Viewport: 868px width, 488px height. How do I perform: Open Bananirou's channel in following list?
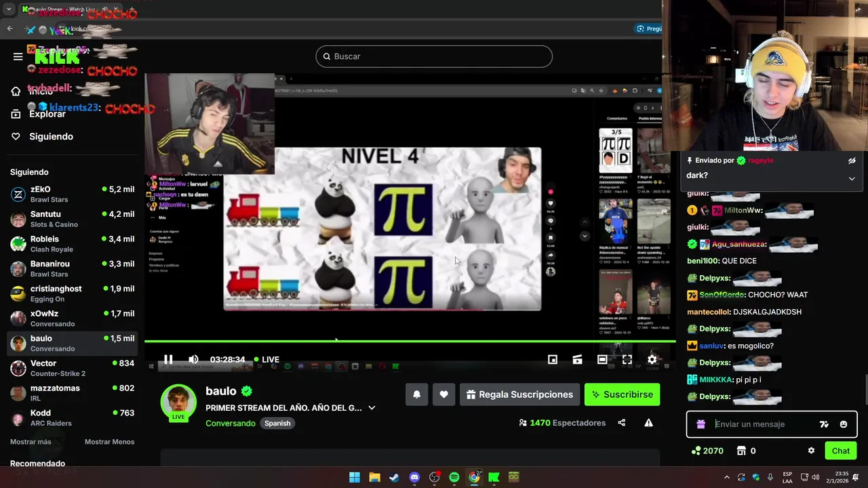[73, 268]
